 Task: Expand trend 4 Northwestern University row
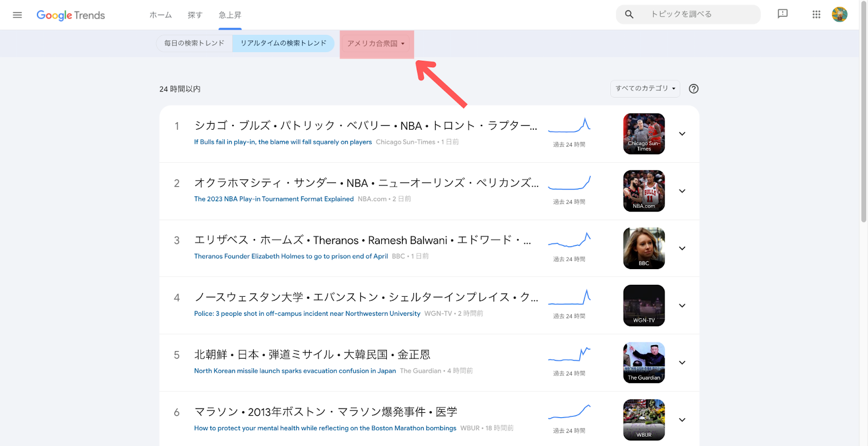(x=682, y=305)
